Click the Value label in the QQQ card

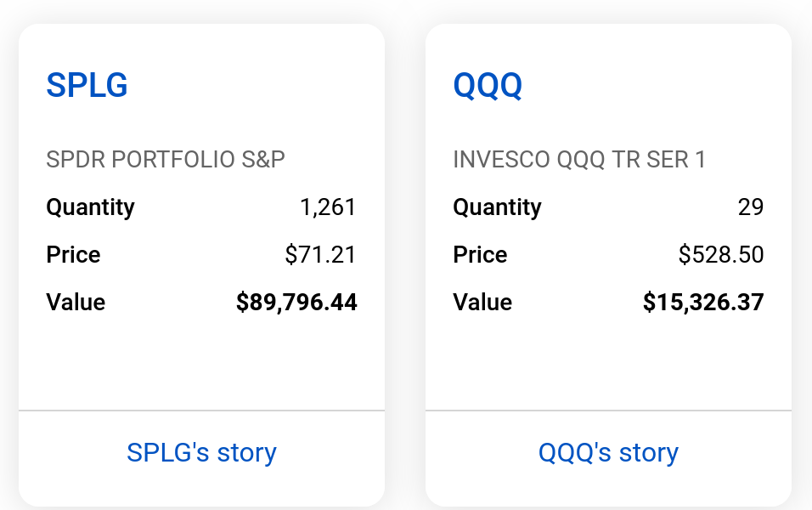coord(482,303)
